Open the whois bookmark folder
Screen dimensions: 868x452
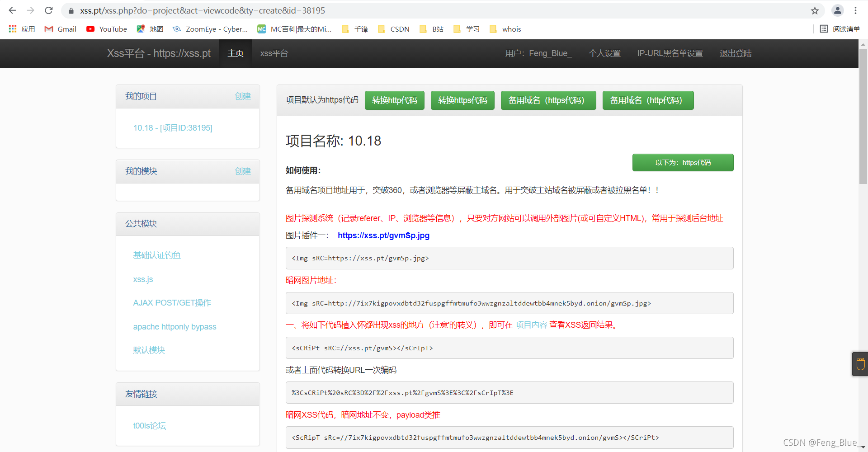505,29
